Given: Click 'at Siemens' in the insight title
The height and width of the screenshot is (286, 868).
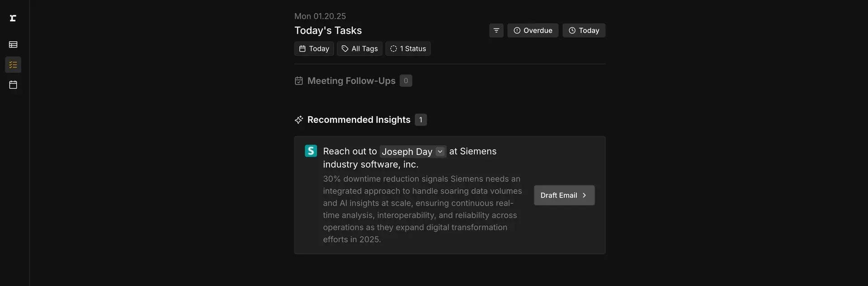Looking at the screenshot, I should pyautogui.click(x=473, y=151).
